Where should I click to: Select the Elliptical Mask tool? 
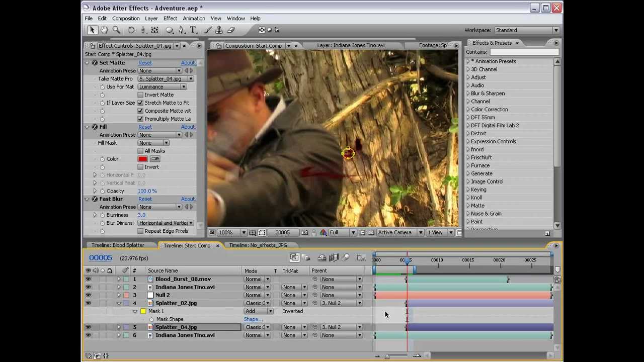click(170, 30)
